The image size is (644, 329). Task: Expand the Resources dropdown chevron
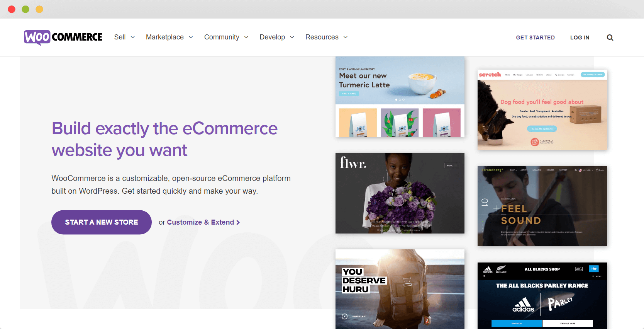[346, 37]
